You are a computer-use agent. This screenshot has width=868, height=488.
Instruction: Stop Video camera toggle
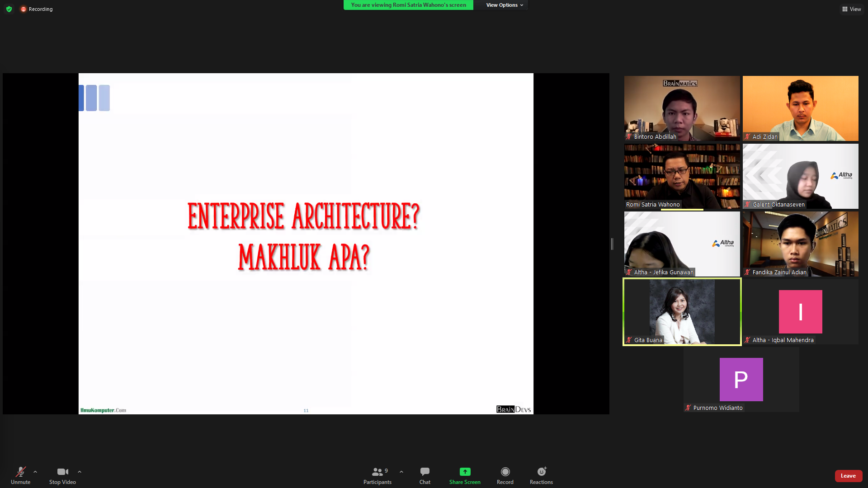[x=62, y=475]
